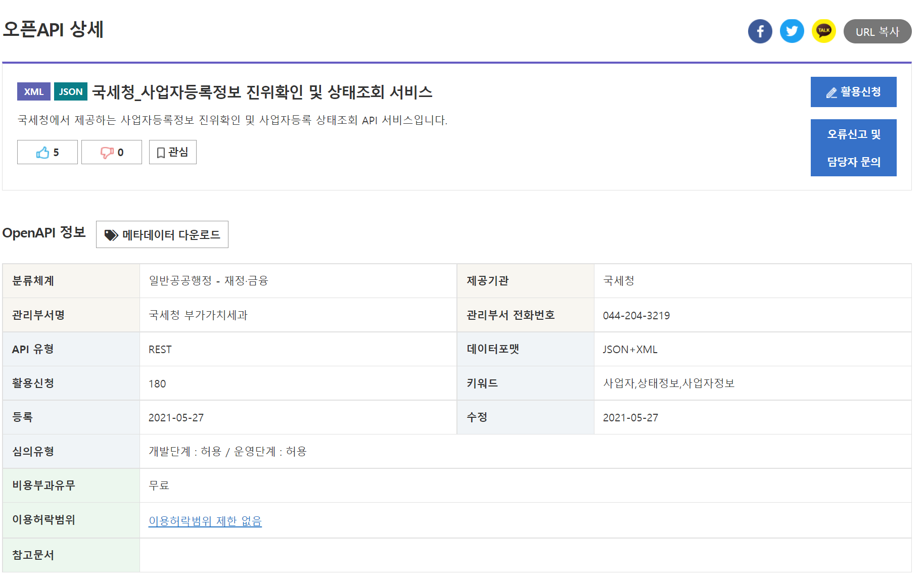Dislike the API with thumbs-down button

[x=111, y=152]
